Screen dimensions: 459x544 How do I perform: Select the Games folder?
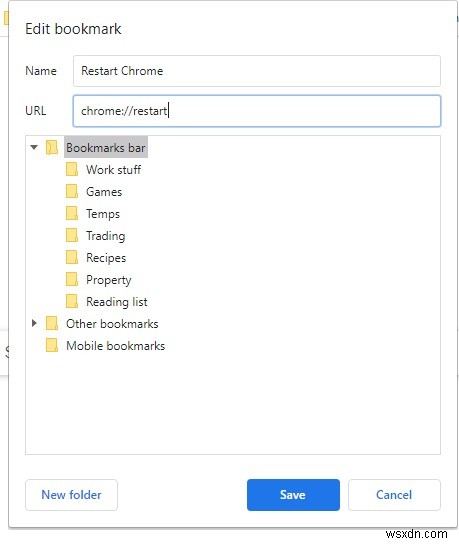104,192
